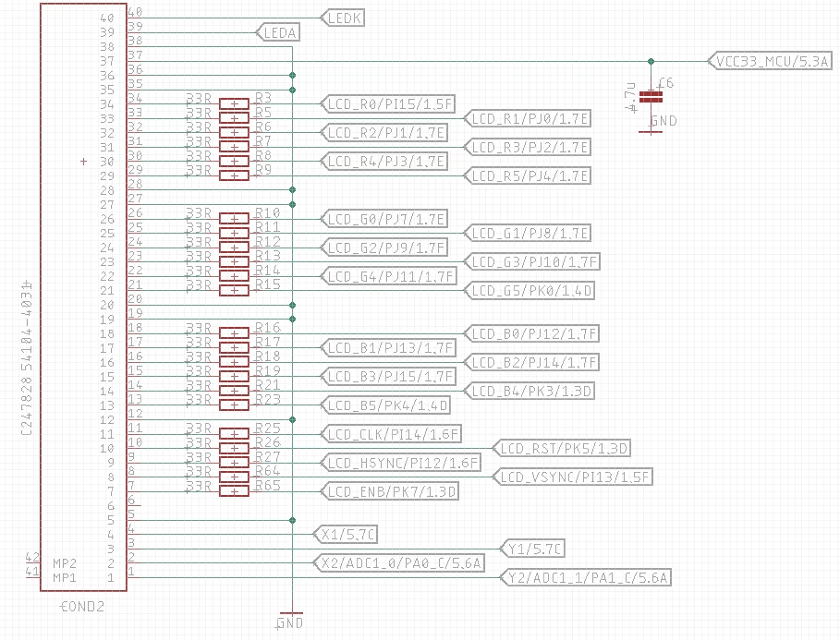
Task: Click the X1/5.7C net label
Action: point(346,535)
